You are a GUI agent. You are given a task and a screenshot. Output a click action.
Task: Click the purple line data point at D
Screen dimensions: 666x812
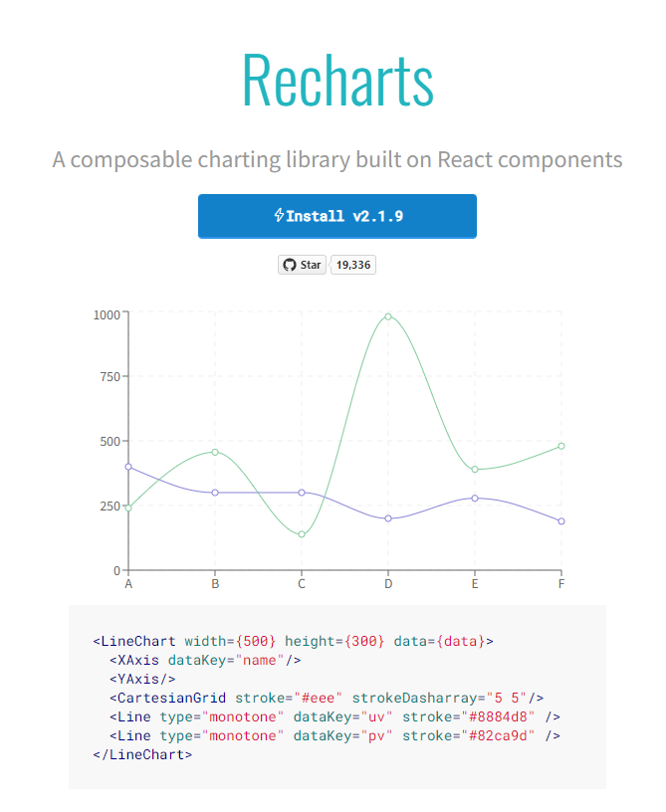(388, 518)
